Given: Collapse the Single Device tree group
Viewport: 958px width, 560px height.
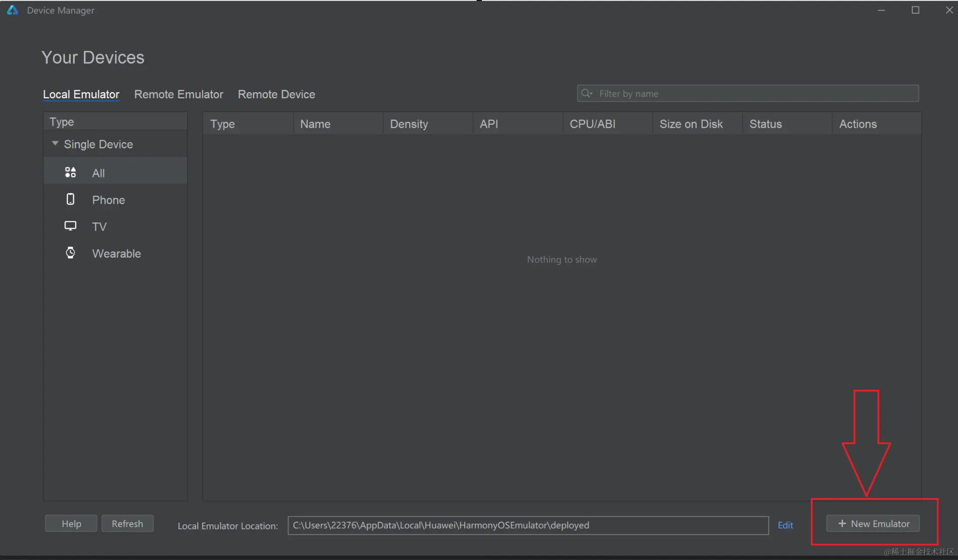Looking at the screenshot, I should (x=55, y=144).
